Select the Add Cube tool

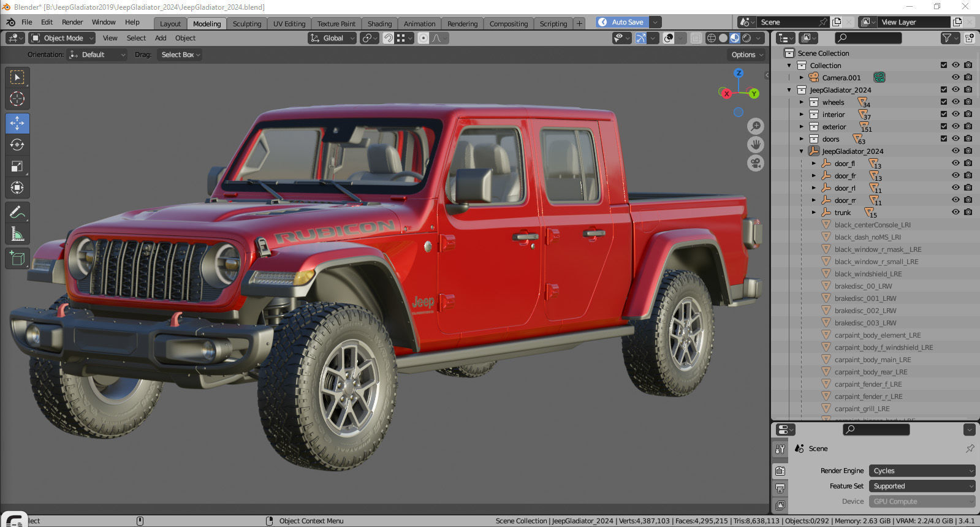coord(17,258)
